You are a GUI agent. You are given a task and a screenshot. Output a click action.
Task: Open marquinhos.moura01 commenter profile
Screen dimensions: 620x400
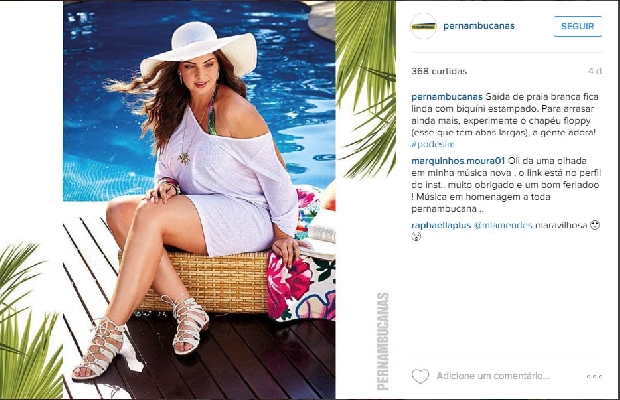[x=458, y=161]
